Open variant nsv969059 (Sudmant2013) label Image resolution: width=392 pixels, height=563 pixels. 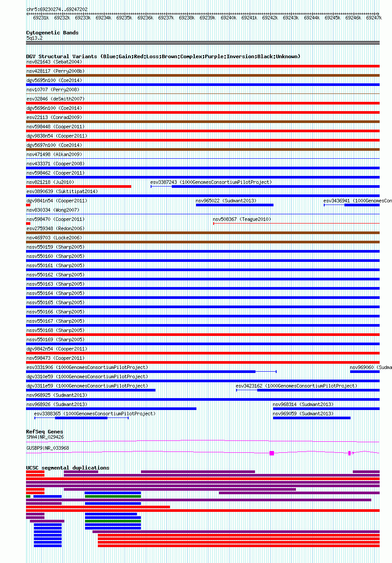pos(303,414)
